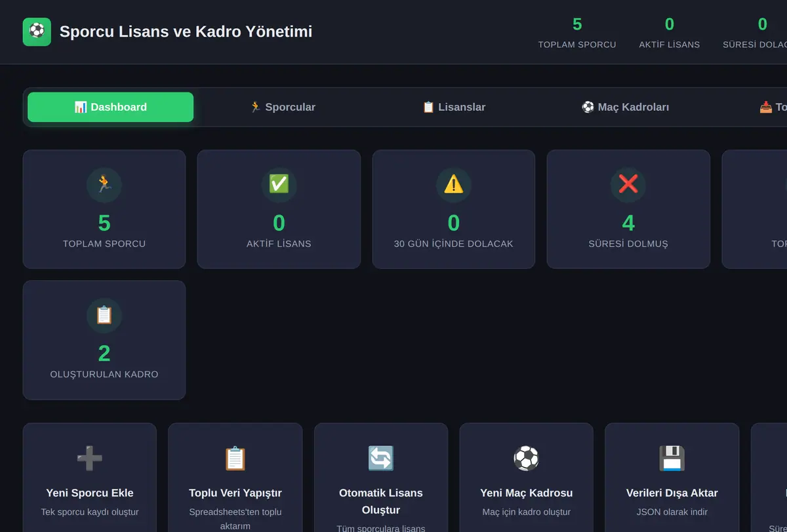This screenshot has height=532, width=787.
Task: Click the number 5 on Toplam Sporcu card
Action: [x=104, y=223]
